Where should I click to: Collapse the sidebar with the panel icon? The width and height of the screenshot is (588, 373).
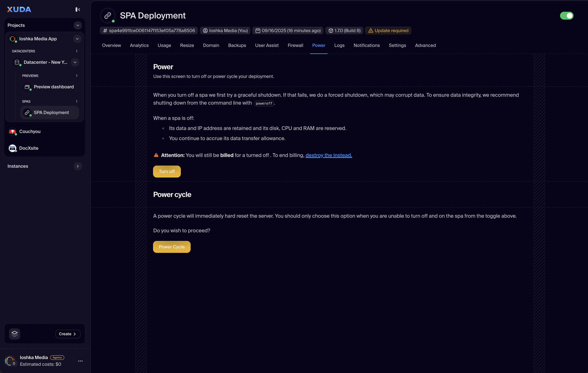(x=78, y=9)
